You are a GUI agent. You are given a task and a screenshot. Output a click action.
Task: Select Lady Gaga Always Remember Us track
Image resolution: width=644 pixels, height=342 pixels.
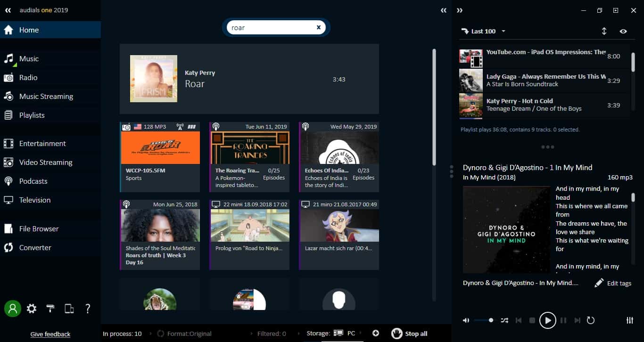(544, 81)
